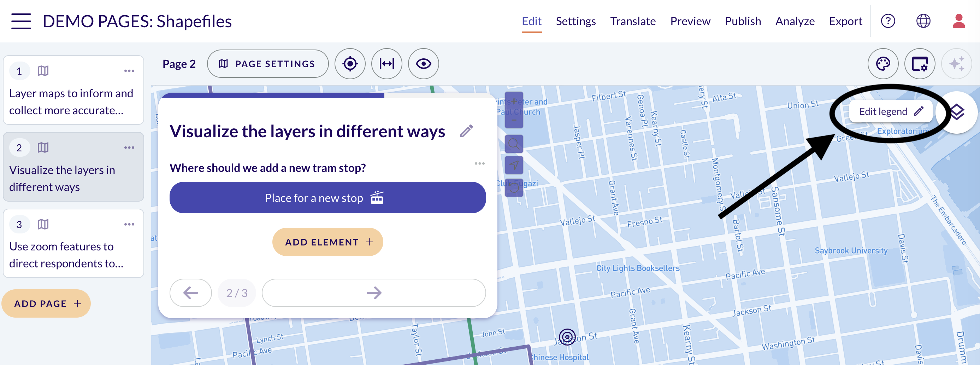Open options menu for page 2
This screenshot has width=980, height=365.
[x=129, y=147]
